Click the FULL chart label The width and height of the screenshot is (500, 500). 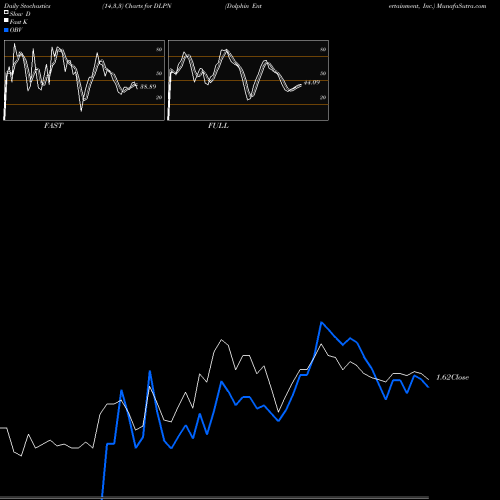coord(218,126)
